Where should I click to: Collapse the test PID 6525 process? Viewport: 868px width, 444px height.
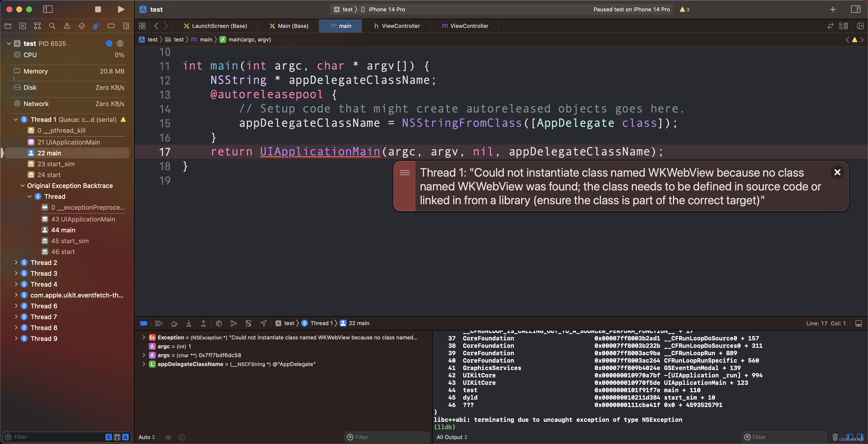9,43
